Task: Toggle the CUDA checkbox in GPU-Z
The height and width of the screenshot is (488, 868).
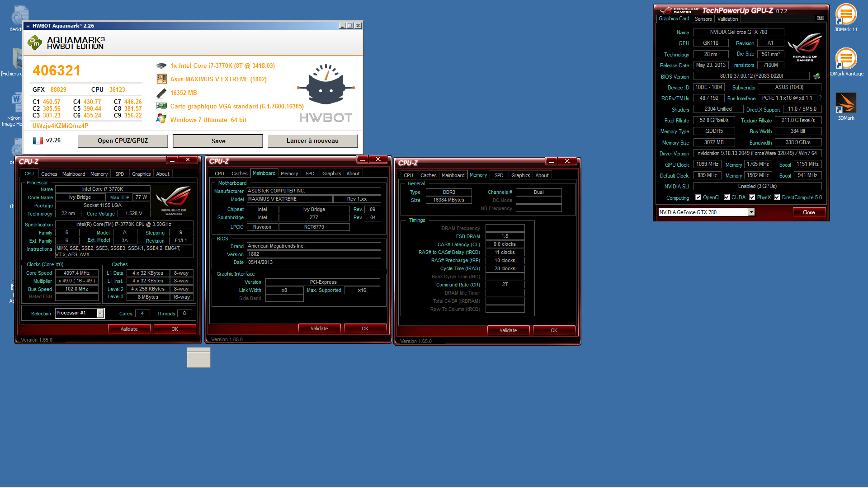Action: click(727, 197)
